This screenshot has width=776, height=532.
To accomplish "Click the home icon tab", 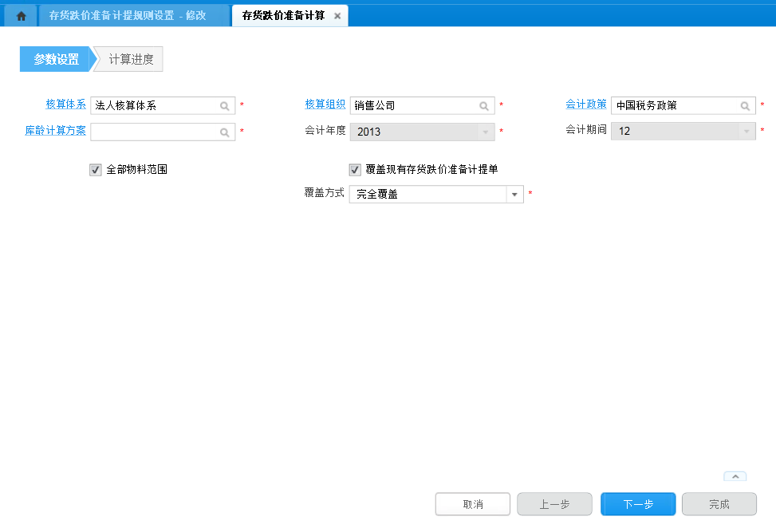I will coord(22,15).
